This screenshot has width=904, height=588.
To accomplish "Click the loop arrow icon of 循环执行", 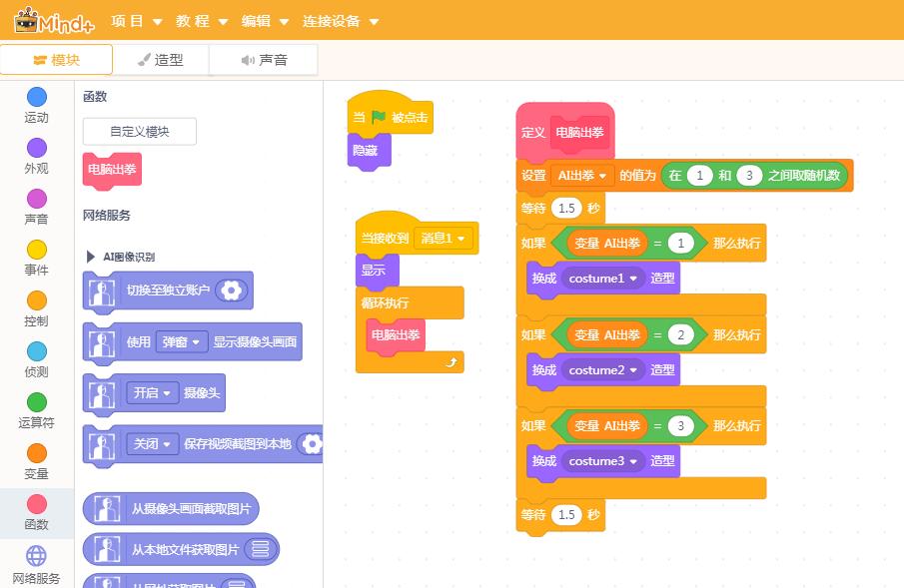I will (x=452, y=362).
